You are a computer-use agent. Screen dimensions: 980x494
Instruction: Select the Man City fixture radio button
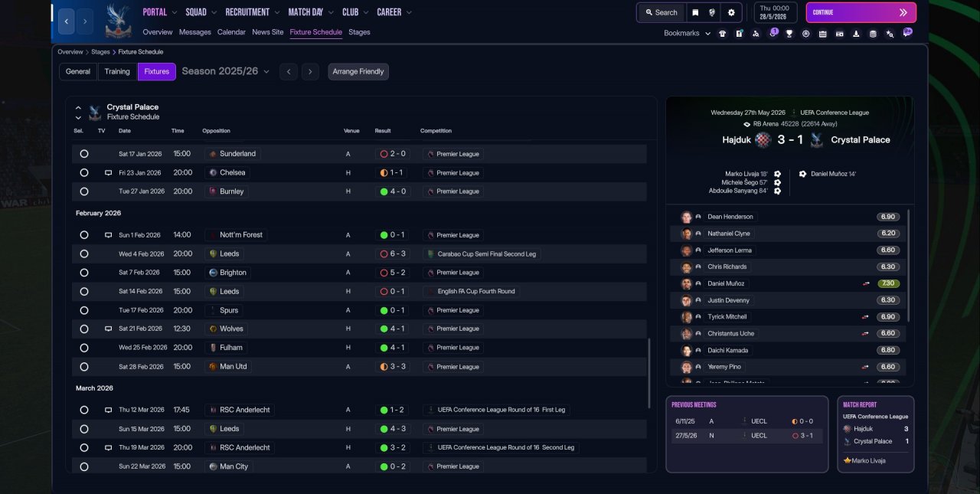pos(84,466)
